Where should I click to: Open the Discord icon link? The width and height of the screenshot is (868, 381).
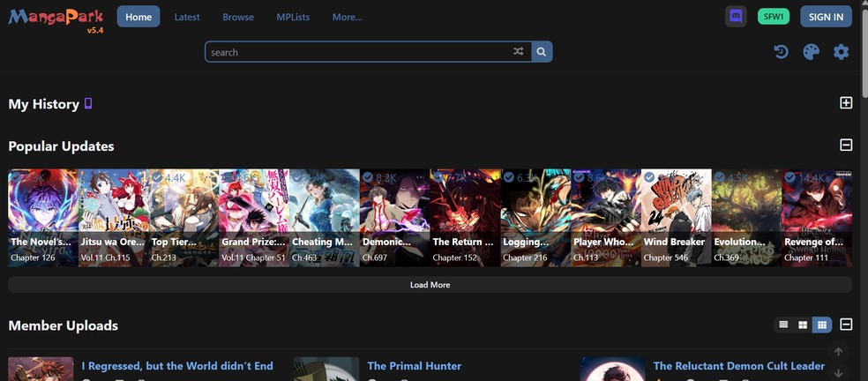point(736,17)
